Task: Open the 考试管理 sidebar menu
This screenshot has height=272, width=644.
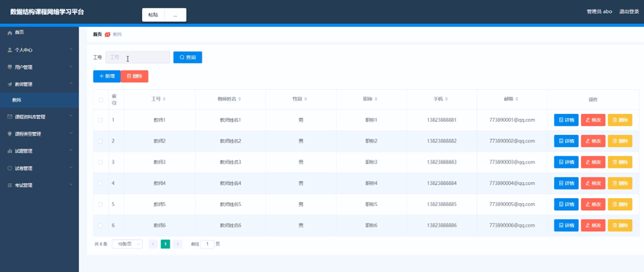Action: (x=39, y=185)
